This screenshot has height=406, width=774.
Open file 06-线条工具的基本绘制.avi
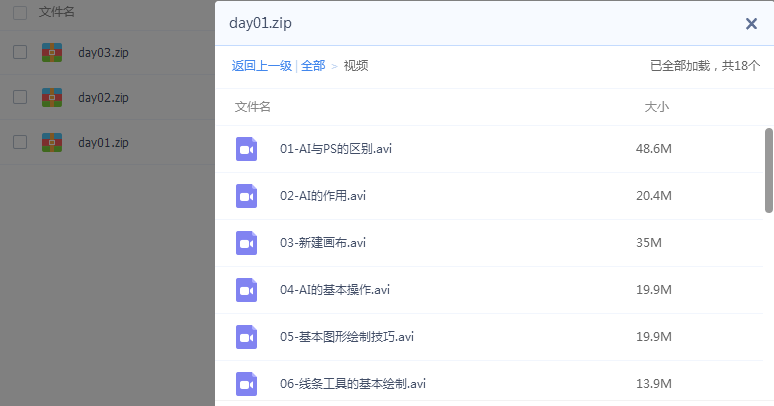coord(352,383)
